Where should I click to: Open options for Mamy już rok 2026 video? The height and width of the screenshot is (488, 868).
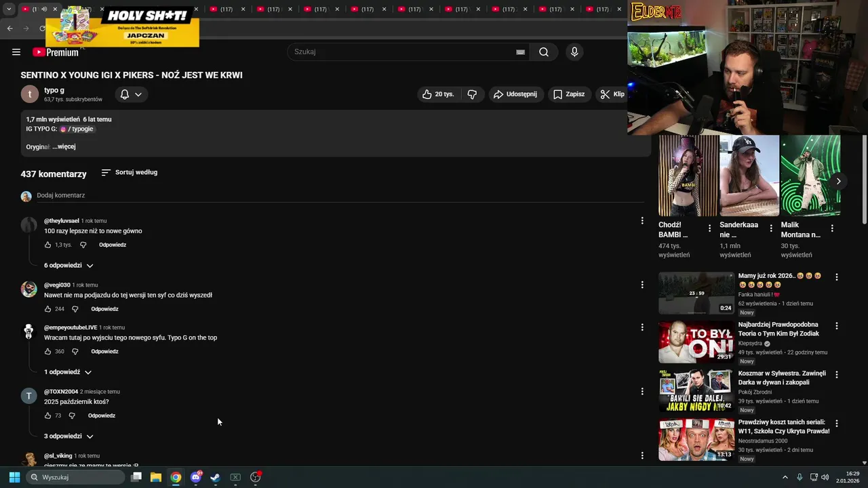[837, 277]
